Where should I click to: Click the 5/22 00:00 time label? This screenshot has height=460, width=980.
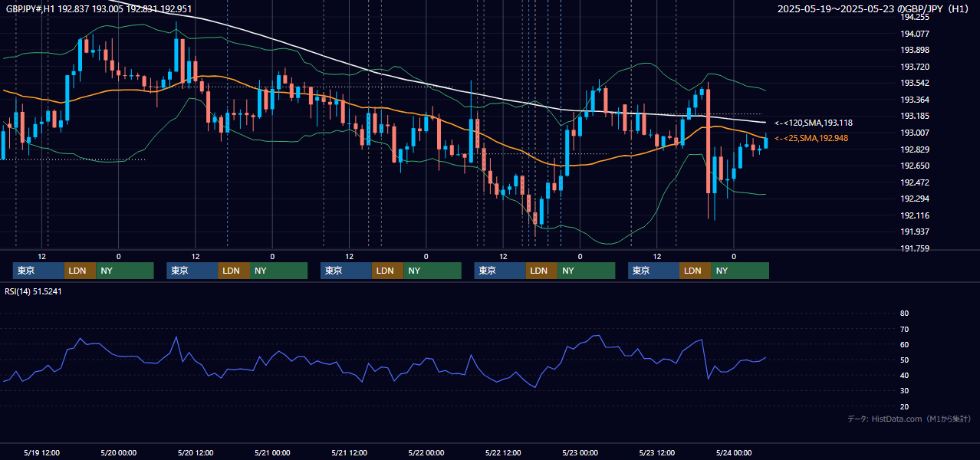point(426,453)
